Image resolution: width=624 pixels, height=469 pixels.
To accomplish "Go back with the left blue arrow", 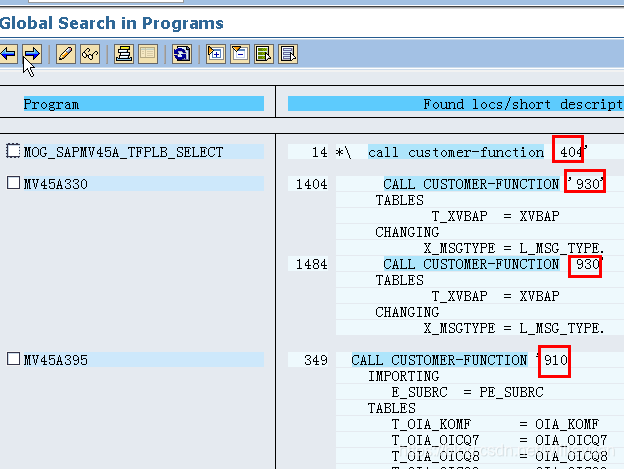I will pyautogui.click(x=8, y=54).
